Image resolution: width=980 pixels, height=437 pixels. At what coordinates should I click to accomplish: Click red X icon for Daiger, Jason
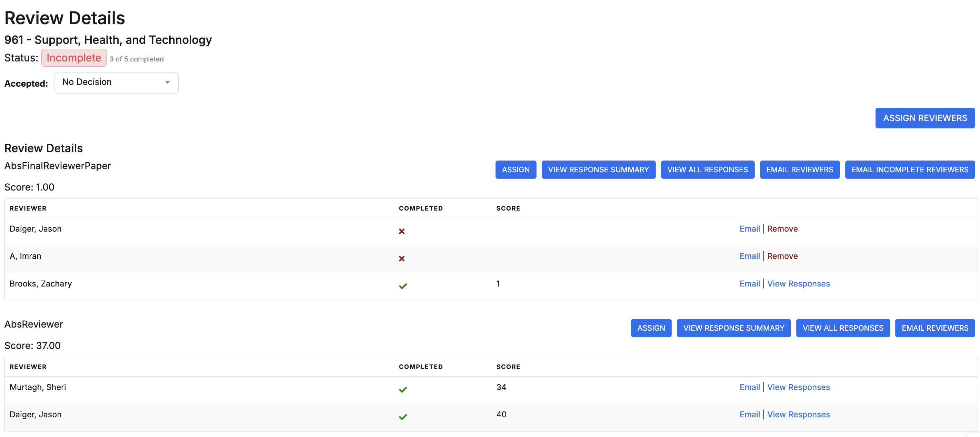point(401,231)
